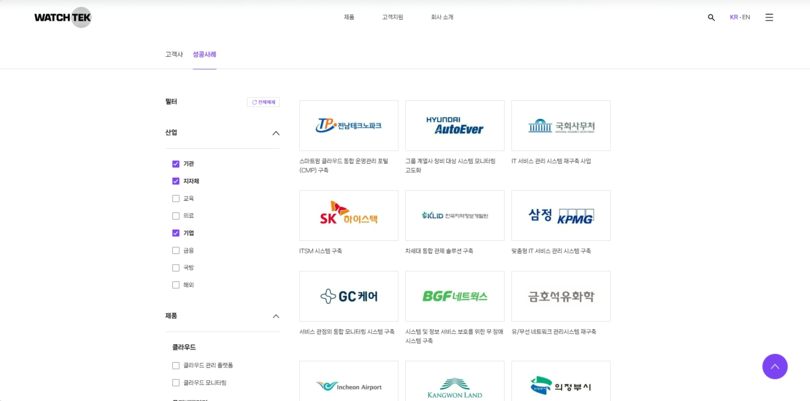Open the Incheon Airport case card
Image resolution: width=810 pixels, height=401 pixels.
pos(349,381)
